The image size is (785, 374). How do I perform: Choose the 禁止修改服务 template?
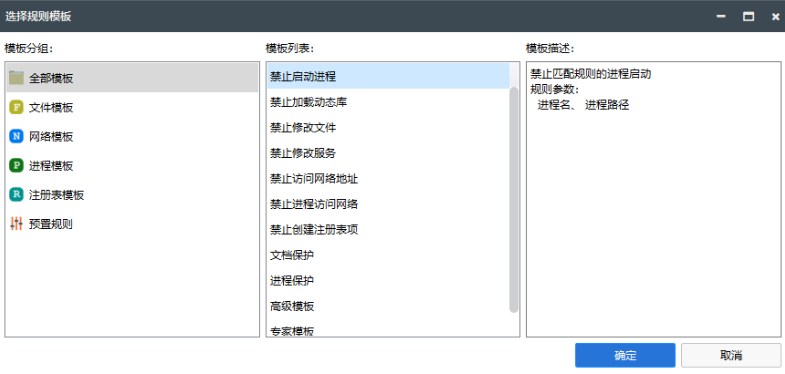coord(388,153)
